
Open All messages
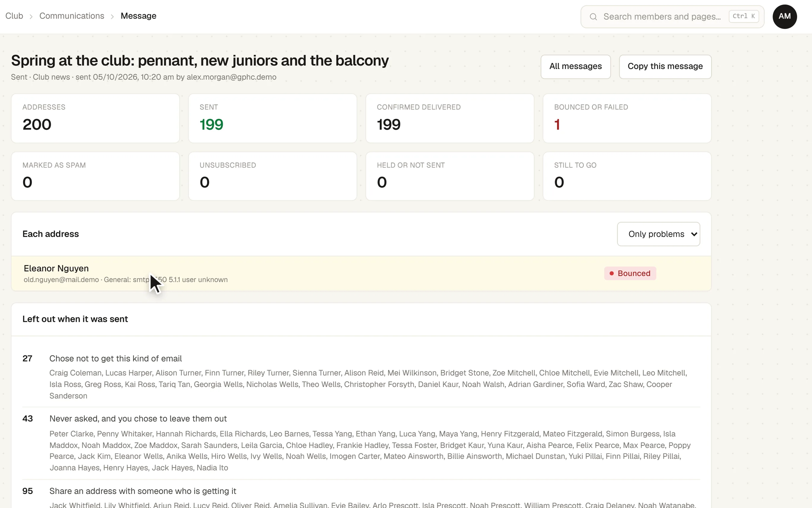576,67
